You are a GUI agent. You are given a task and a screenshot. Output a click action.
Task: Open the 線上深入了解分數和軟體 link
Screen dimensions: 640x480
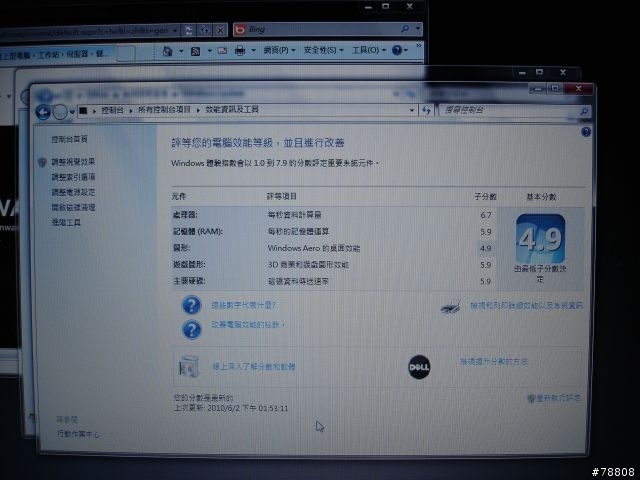pos(254,367)
